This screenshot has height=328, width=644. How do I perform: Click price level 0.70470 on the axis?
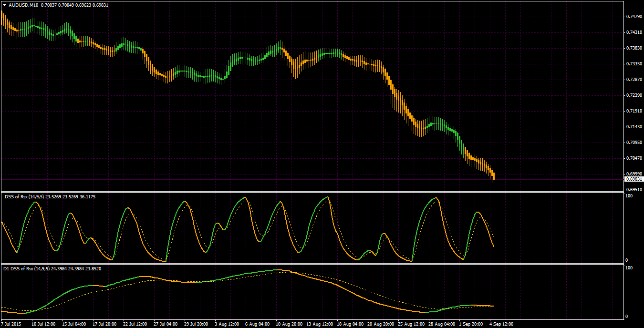click(x=634, y=158)
